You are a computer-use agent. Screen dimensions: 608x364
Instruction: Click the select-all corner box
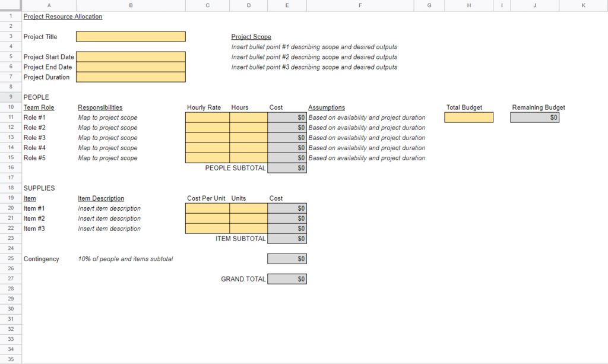click(11, 5)
